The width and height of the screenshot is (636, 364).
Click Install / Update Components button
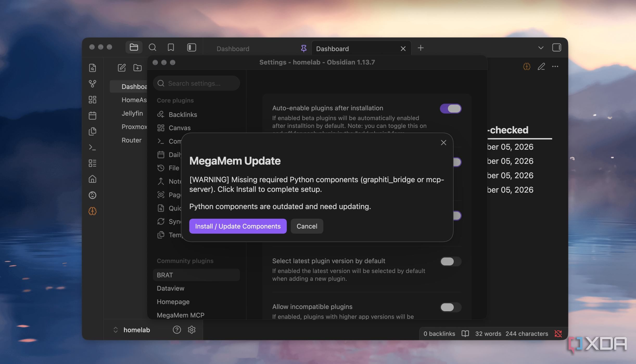pos(238,226)
